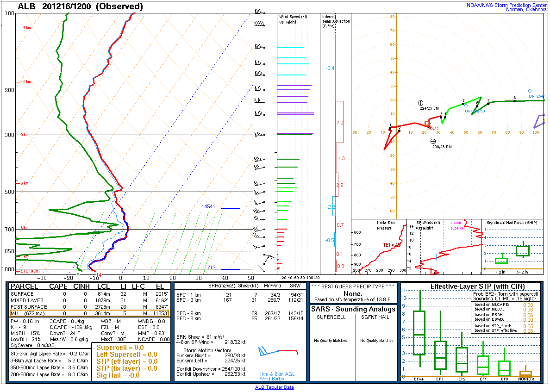Click the 'Supercell = 0.0' composite value
This screenshot has height=392, width=550.
point(120,348)
